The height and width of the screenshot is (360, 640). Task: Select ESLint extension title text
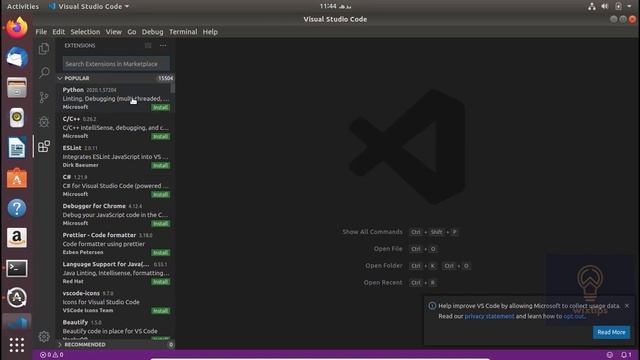coord(72,148)
